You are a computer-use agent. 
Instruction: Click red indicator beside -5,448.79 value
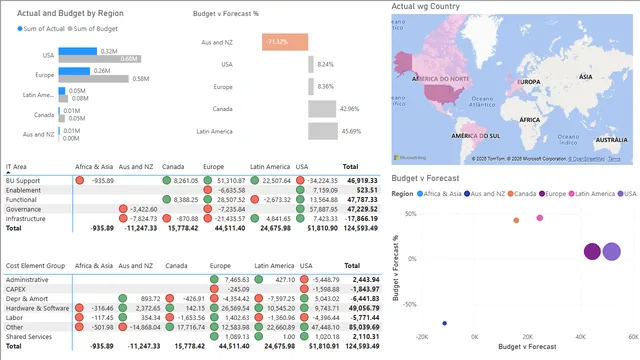pos(304,279)
